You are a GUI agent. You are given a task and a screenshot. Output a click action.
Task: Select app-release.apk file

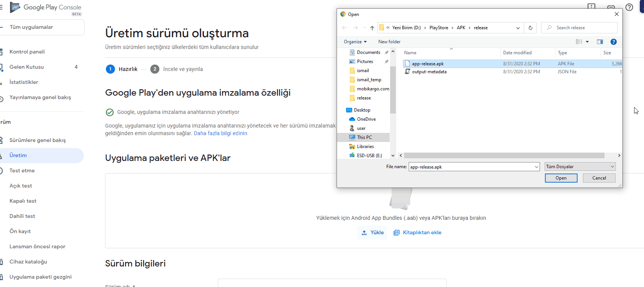[512, 64]
